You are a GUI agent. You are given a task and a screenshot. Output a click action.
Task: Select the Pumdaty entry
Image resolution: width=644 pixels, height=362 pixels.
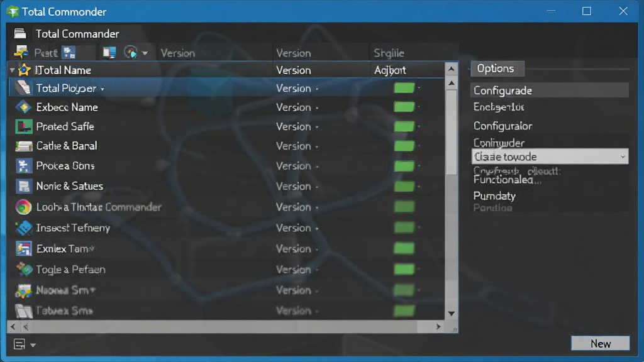494,196
